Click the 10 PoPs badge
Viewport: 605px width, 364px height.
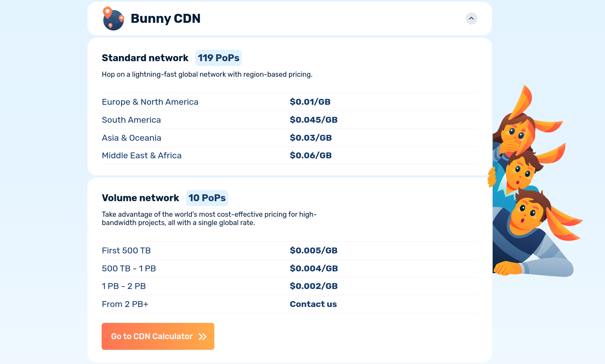pos(207,198)
